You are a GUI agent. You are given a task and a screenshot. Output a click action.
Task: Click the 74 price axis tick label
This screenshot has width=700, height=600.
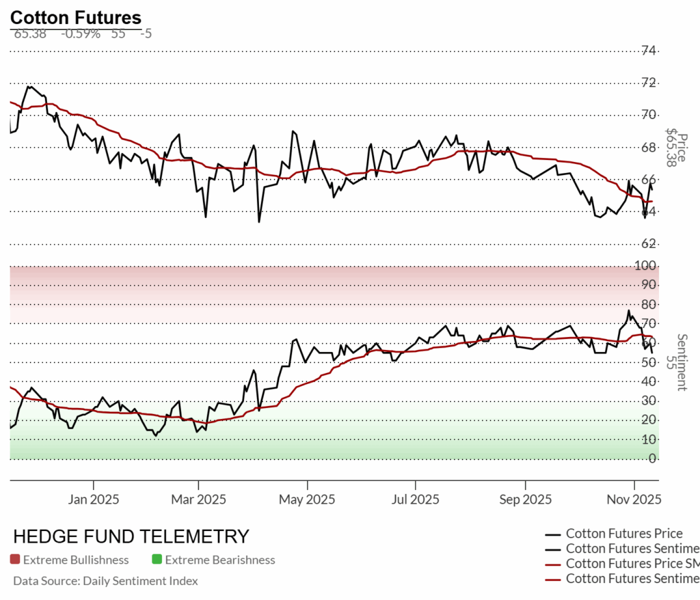649,51
